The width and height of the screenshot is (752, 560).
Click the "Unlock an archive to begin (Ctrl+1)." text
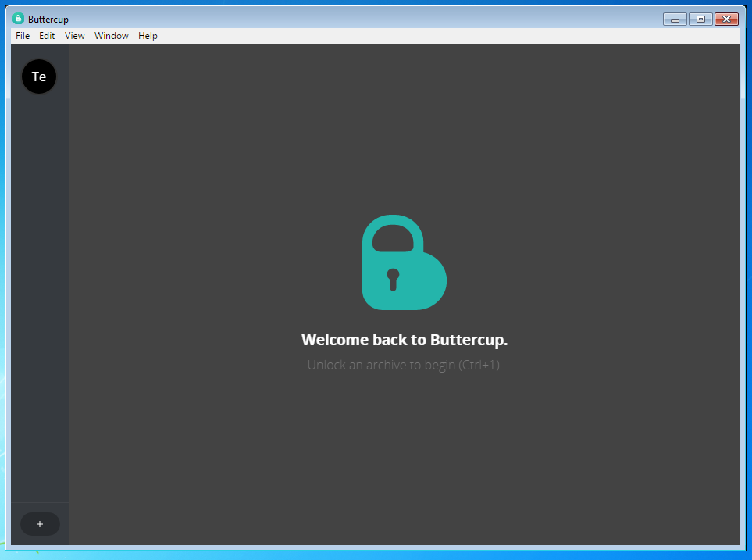[405, 366]
